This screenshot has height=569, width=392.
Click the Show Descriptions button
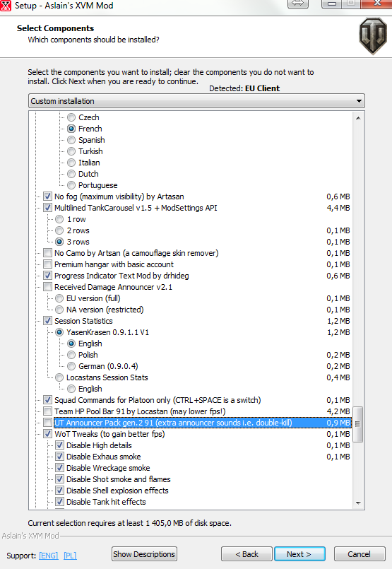click(x=144, y=554)
